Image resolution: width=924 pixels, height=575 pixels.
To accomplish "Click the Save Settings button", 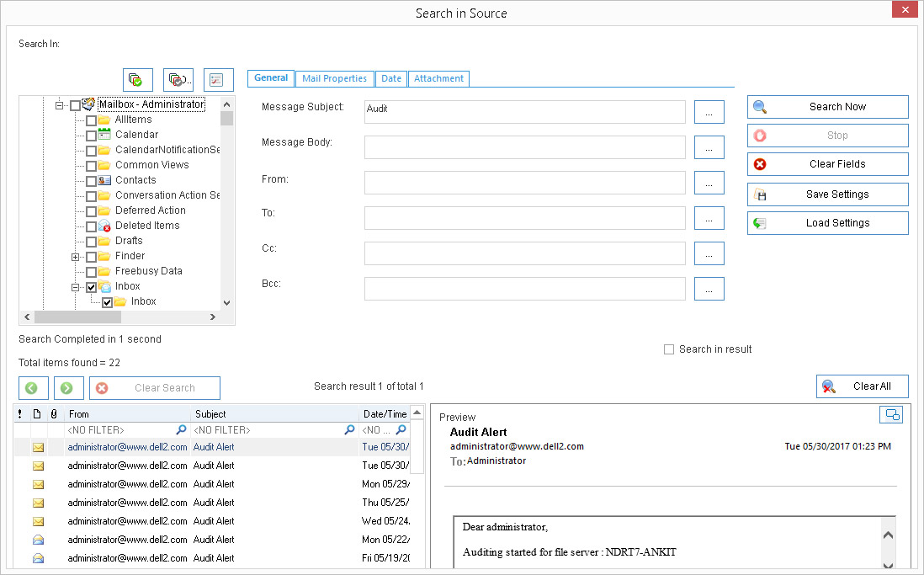I will [x=828, y=194].
